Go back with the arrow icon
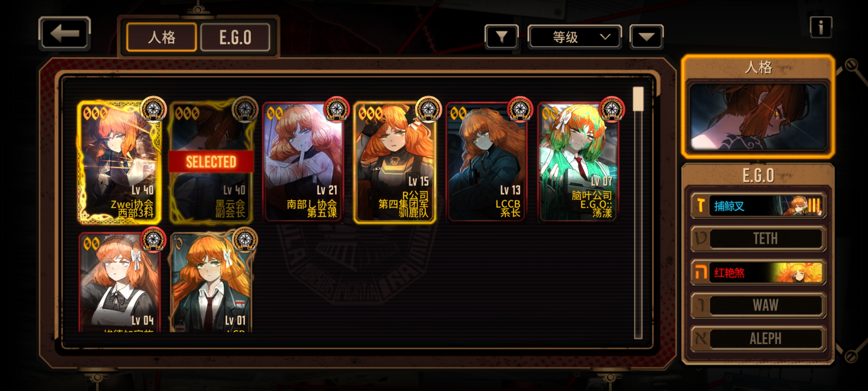Screen dimensions: 868x391 [64, 34]
